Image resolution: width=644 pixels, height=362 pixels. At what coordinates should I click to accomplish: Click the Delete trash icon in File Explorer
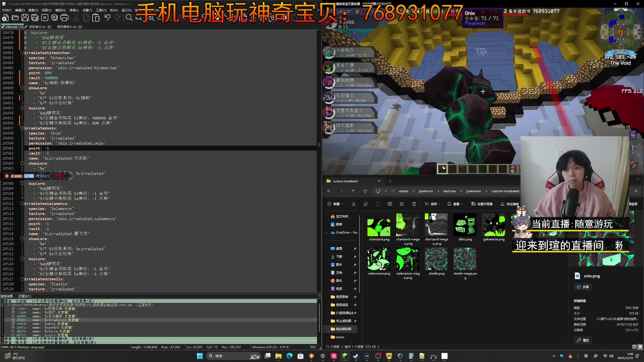tap(414, 204)
